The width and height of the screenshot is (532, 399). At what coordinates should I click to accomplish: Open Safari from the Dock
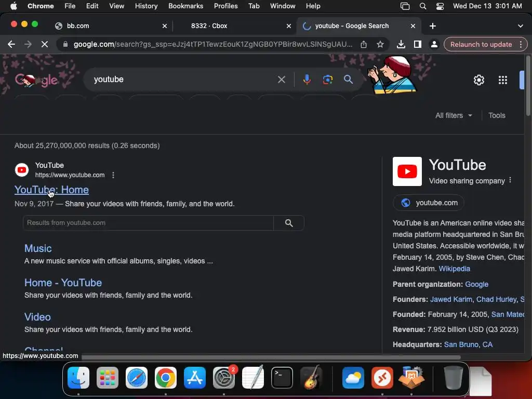137,378
